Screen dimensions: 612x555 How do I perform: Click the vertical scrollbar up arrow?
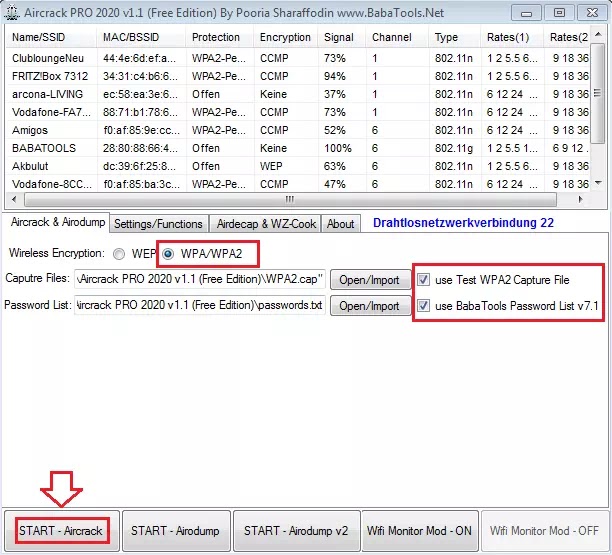[x=598, y=35]
